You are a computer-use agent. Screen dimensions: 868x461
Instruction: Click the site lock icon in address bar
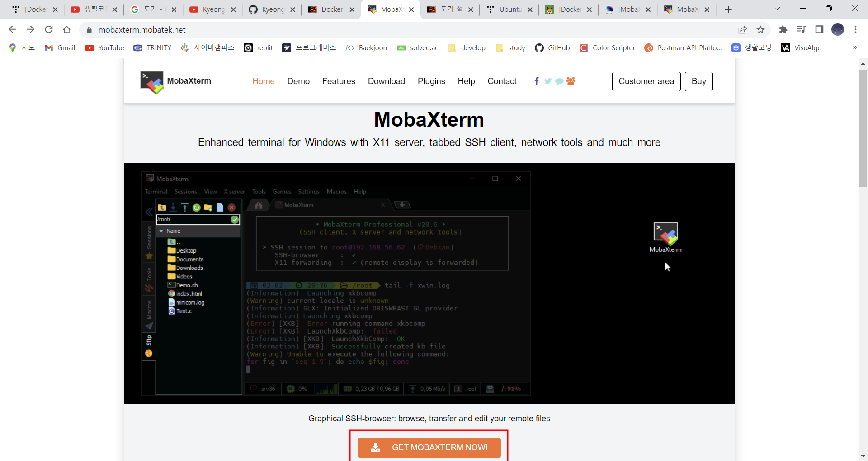89,30
